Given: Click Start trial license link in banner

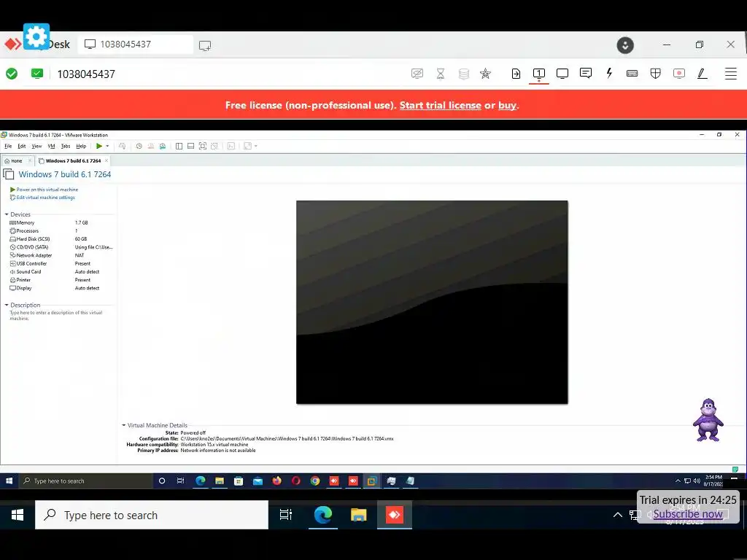Looking at the screenshot, I should (x=440, y=105).
